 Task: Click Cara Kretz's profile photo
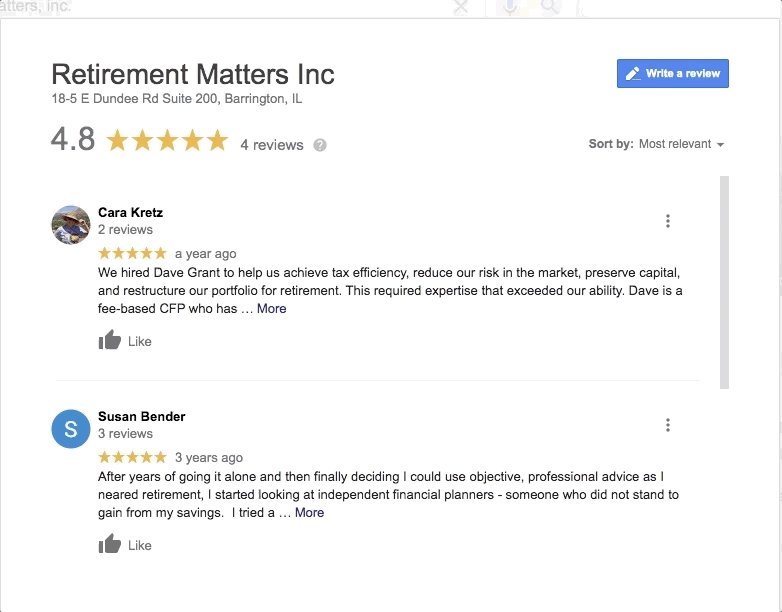point(71,225)
